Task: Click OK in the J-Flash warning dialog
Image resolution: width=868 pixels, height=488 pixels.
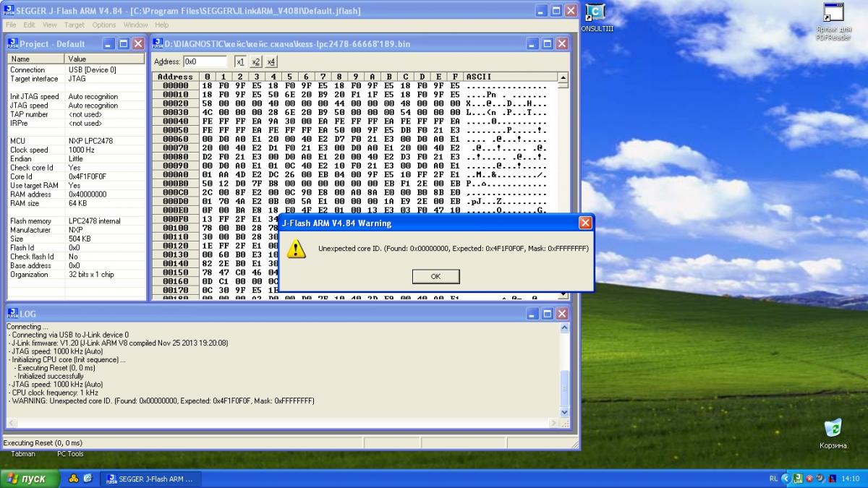Action: click(x=435, y=276)
